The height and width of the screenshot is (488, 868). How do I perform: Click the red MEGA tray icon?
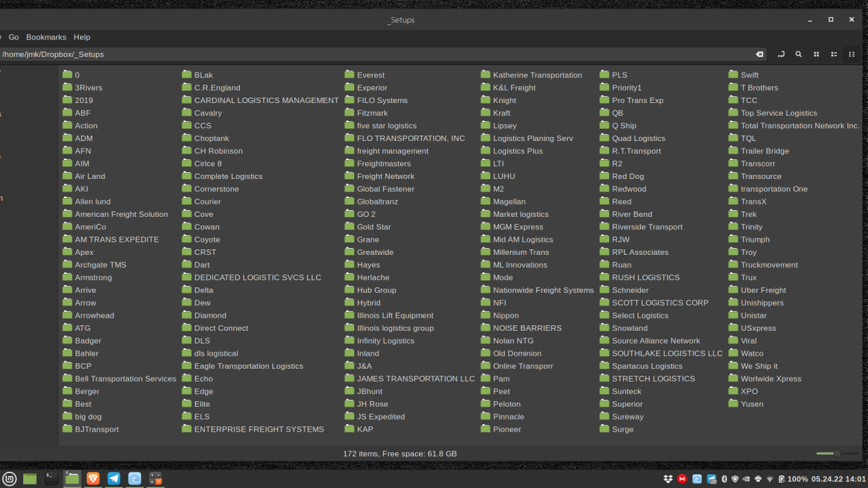pos(683,479)
